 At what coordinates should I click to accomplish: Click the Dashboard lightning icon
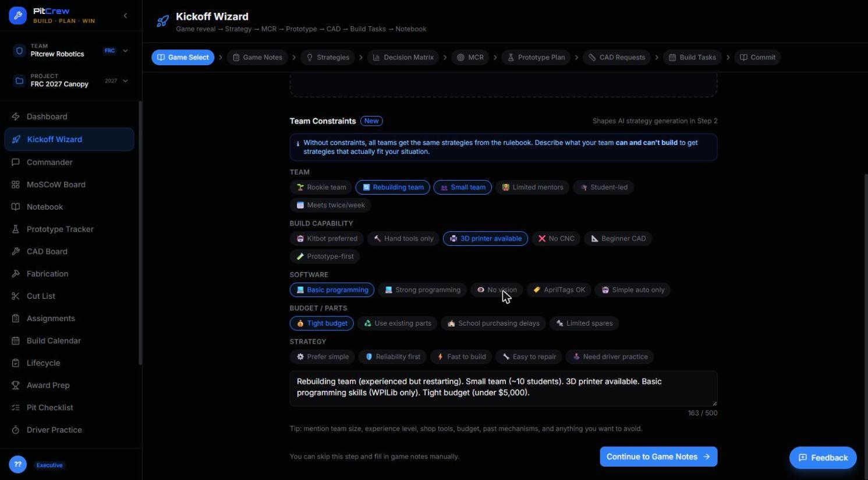(16, 117)
